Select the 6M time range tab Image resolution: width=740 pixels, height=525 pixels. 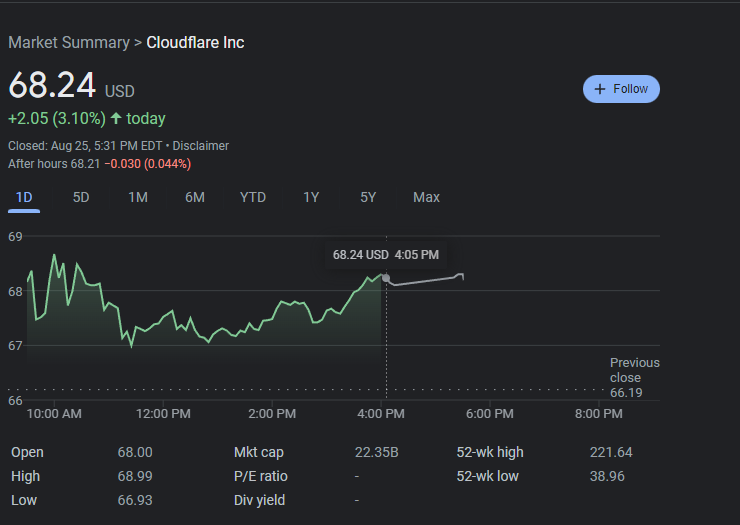(195, 197)
